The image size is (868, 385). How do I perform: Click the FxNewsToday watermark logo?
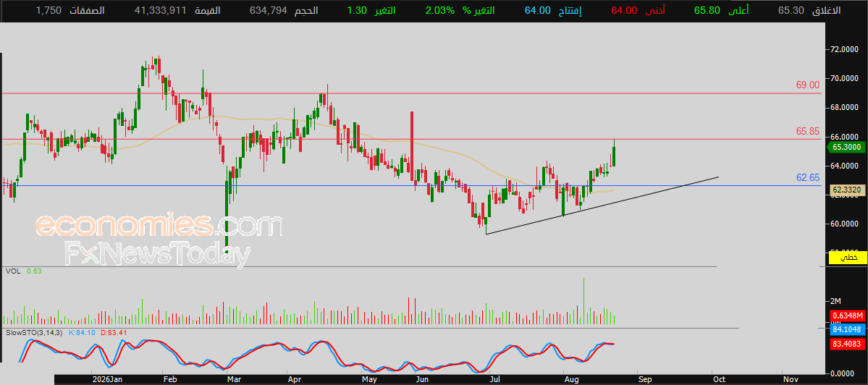coord(156,255)
